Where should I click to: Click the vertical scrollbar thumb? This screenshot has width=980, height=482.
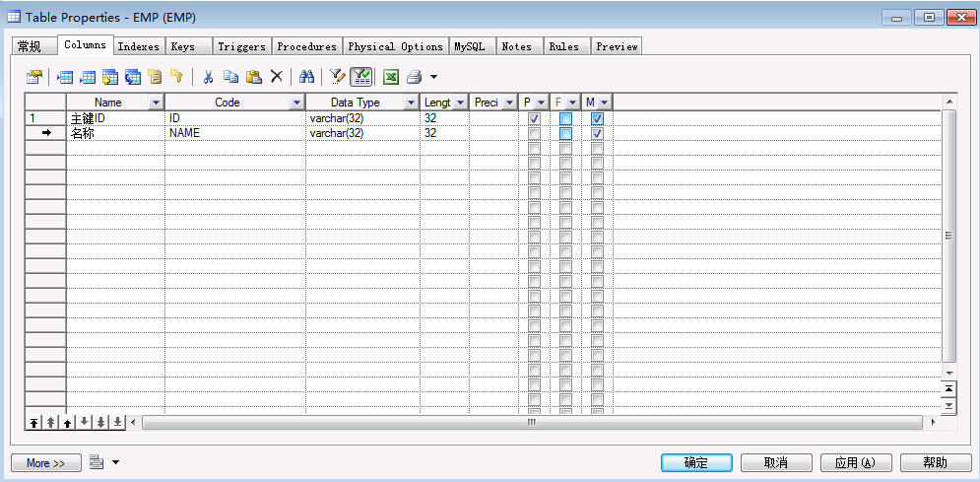(x=948, y=236)
